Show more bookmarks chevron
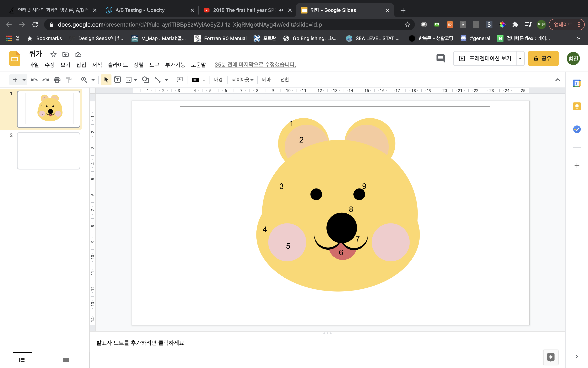This screenshot has height=368, width=588. click(579, 38)
